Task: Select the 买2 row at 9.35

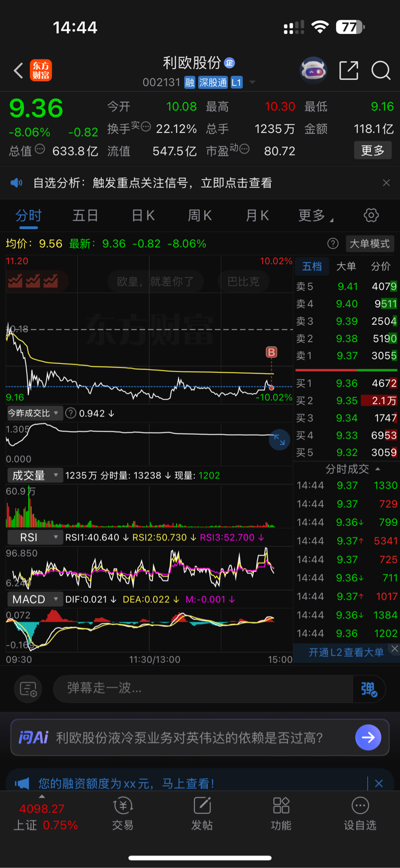Action: click(346, 400)
